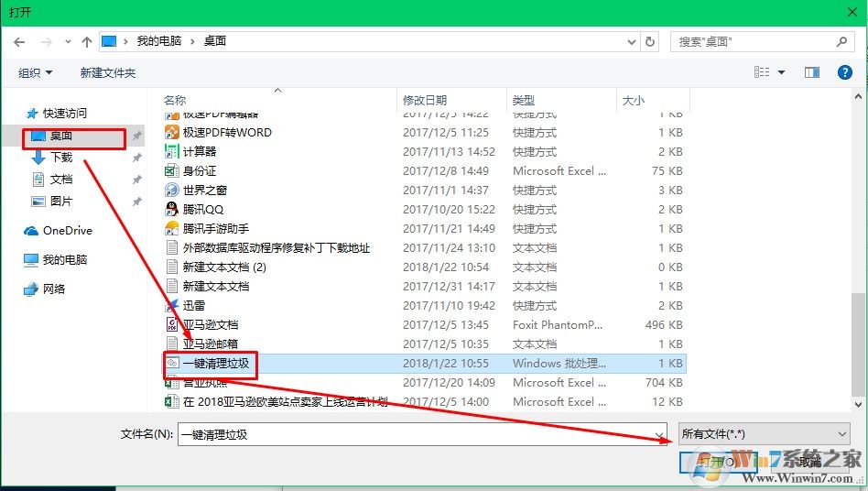Image resolution: width=868 pixels, height=491 pixels.
Task: Click the search magnifier icon
Action: 841,41
